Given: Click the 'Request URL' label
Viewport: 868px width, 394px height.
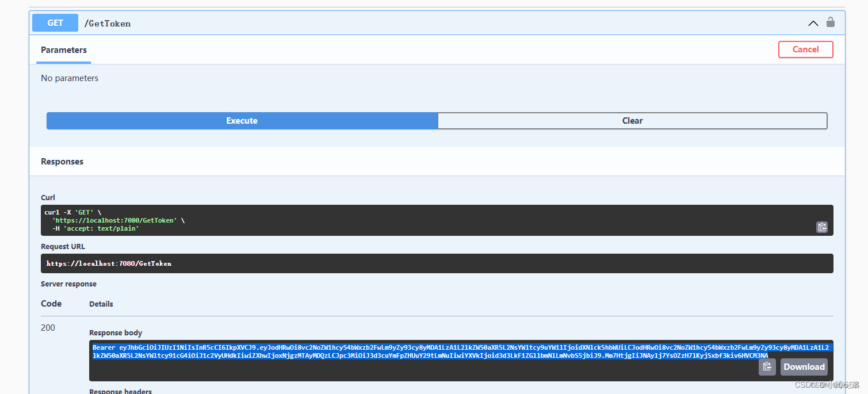Looking at the screenshot, I should tap(63, 247).
